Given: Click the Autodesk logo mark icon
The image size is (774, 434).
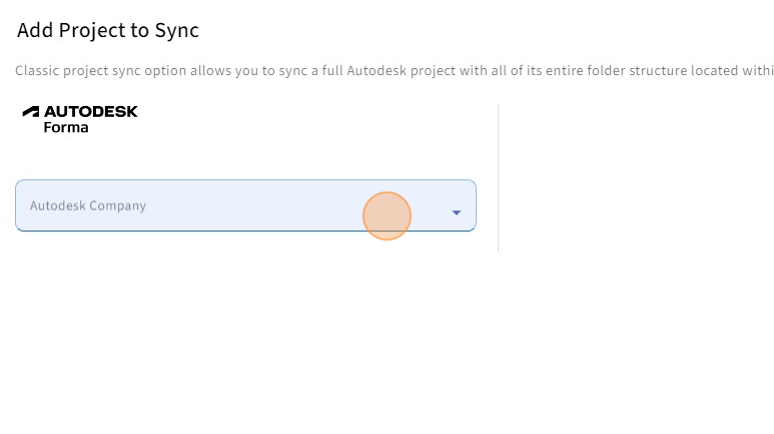Looking at the screenshot, I should pyautogui.click(x=31, y=112).
